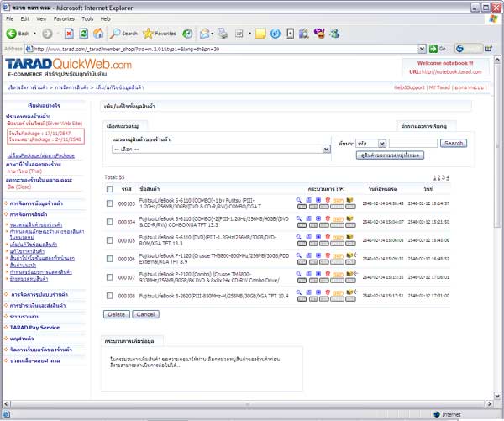The image size is (504, 421).
Task: Click the Cancel button below the product list
Action: [145, 314]
